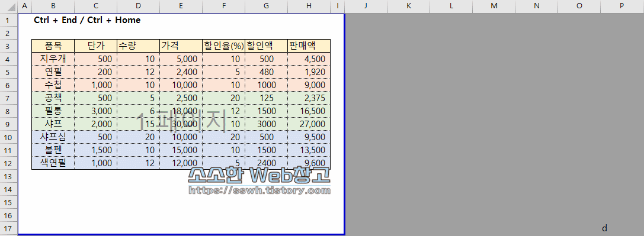Select row 15 header
Viewport: 644px width, 236px height.
(x=9, y=202)
